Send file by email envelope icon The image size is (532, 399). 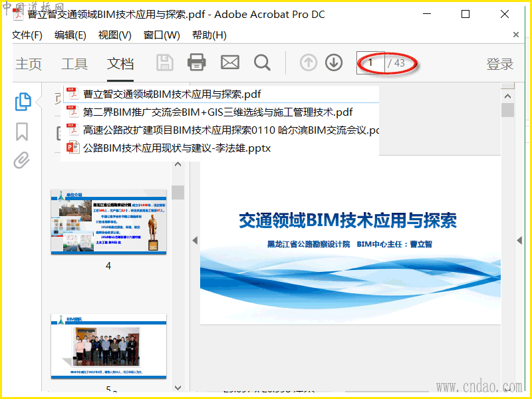230,63
